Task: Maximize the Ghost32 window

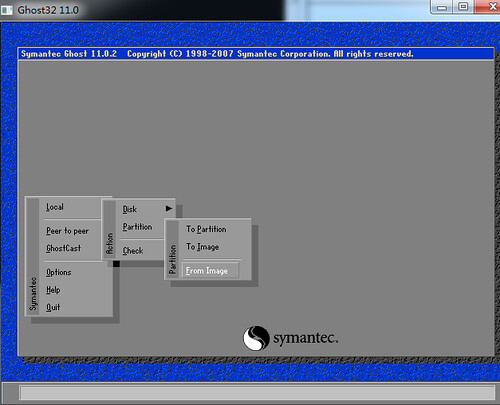Action: [x=463, y=7]
